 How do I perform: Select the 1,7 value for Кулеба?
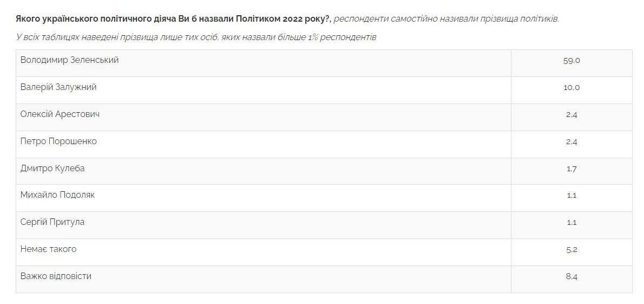pyautogui.click(x=571, y=169)
